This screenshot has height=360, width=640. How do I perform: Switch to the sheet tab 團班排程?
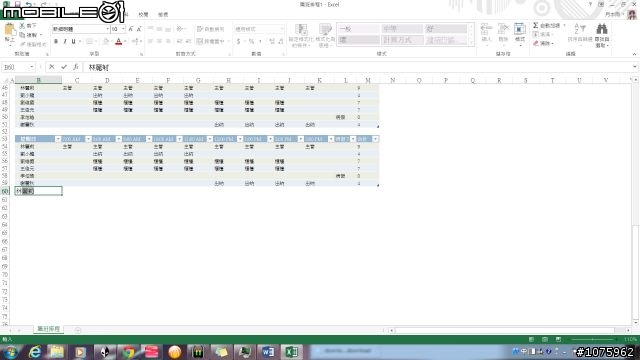(x=49, y=329)
